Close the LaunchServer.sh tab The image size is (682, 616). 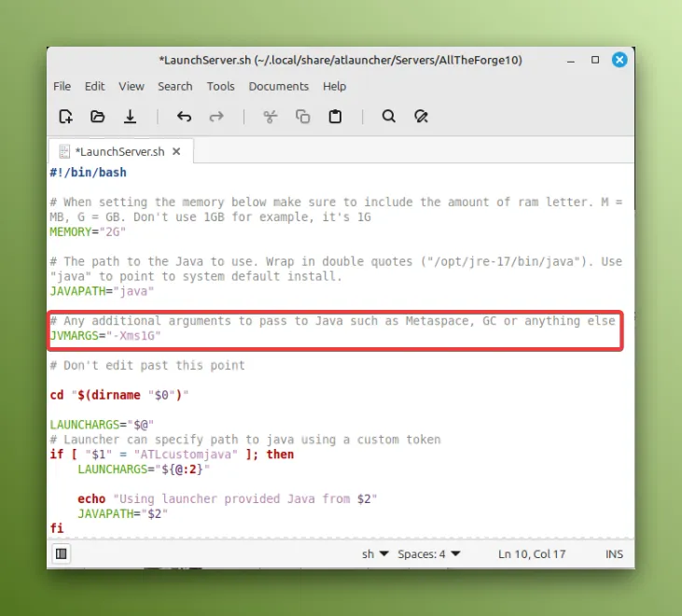point(176,151)
